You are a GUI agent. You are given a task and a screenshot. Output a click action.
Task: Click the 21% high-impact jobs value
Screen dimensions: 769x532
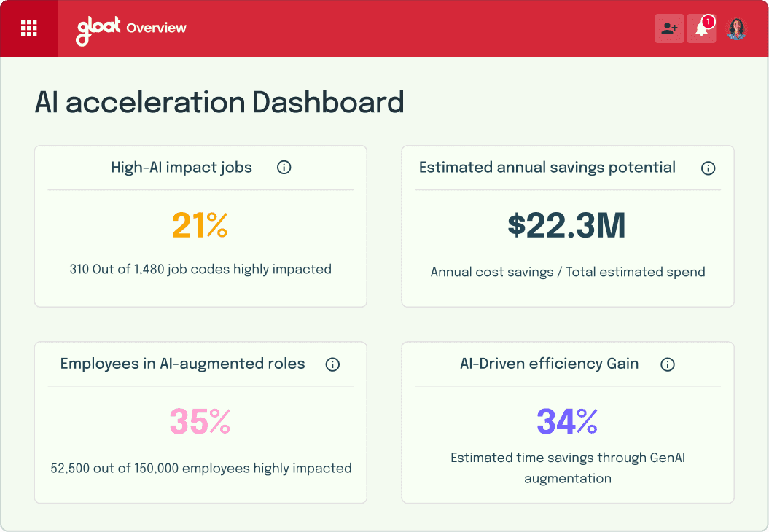pos(200,225)
